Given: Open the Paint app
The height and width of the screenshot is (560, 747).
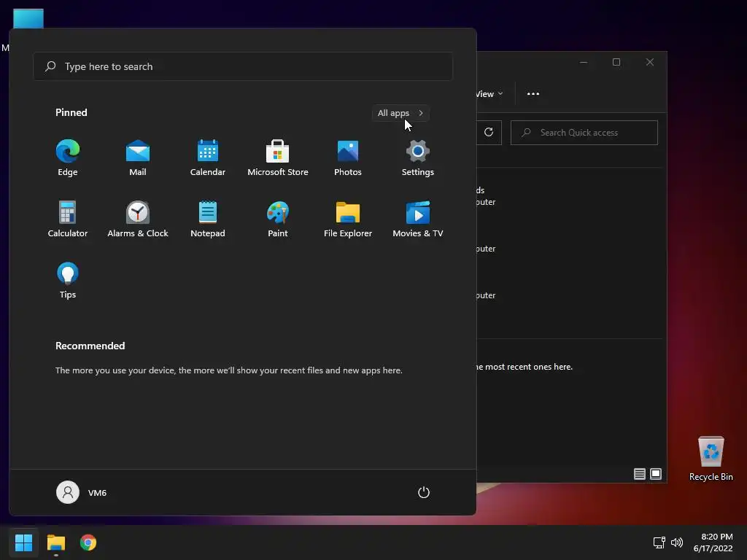Looking at the screenshot, I should [x=278, y=219].
